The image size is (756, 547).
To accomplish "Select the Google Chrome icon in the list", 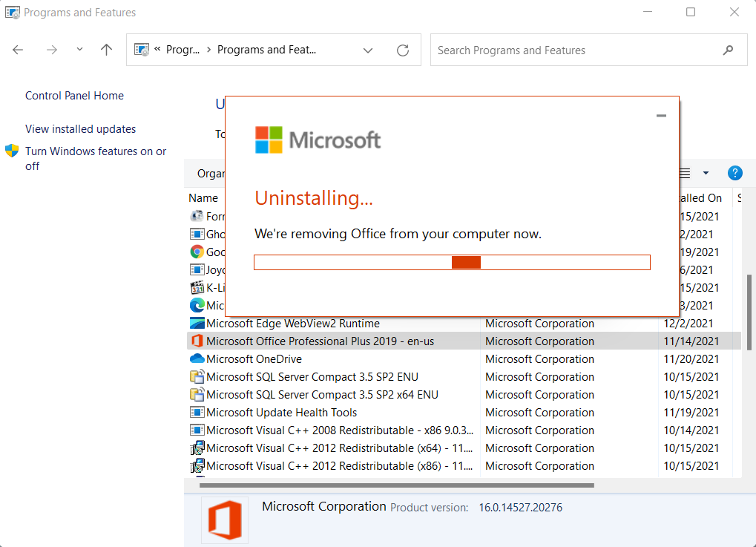I will coord(197,252).
